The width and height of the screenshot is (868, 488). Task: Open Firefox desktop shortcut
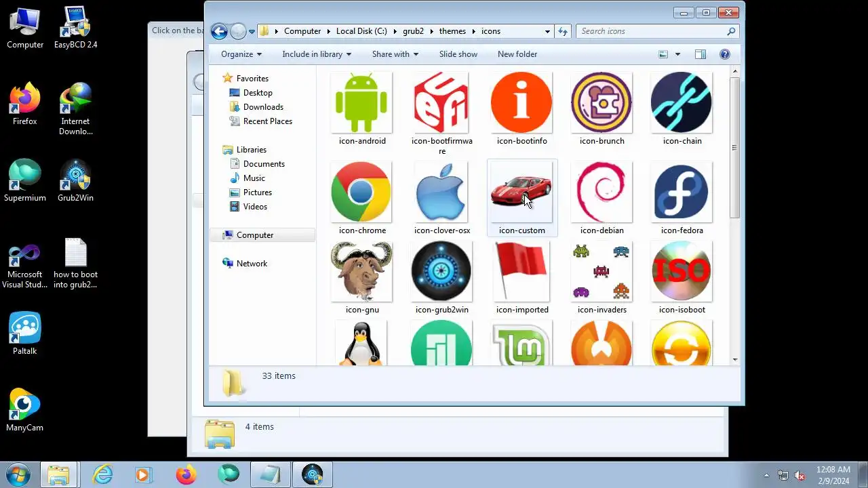(25, 104)
